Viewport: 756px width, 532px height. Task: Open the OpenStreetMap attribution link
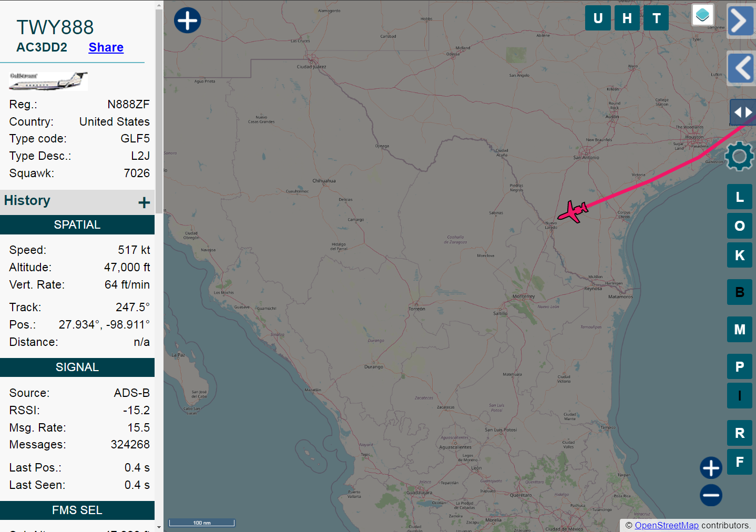pos(667,525)
